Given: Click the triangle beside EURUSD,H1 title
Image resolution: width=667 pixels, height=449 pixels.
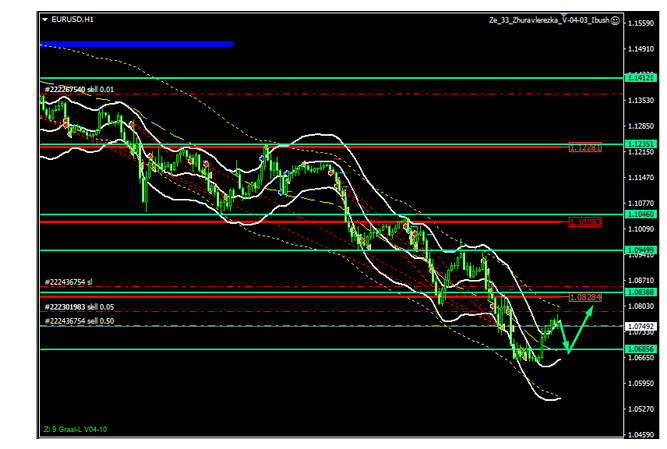Looking at the screenshot, I should click(x=45, y=19).
